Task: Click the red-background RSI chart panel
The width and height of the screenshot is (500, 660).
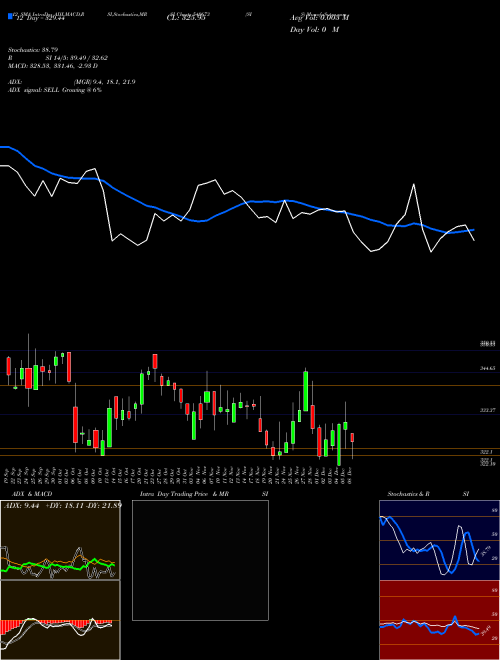Action: [x=439, y=620]
